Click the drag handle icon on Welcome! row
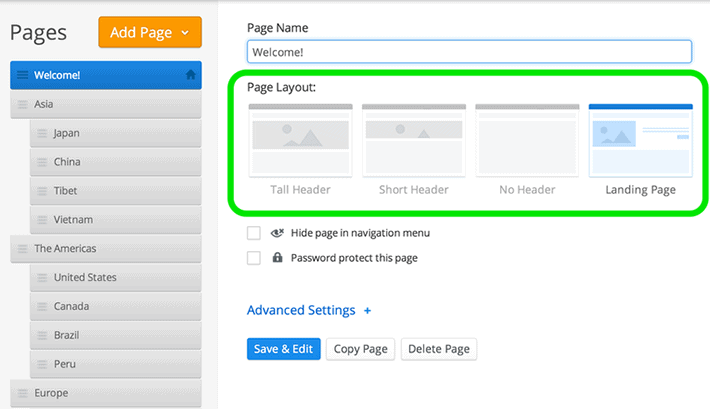710x409 pixels. 22,75
